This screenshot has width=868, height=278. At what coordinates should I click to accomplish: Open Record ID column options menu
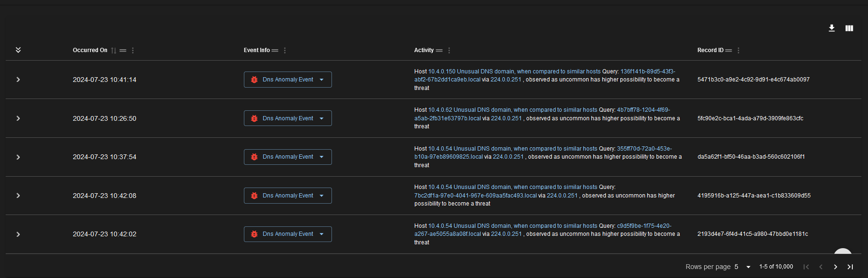tap(738, 50)
